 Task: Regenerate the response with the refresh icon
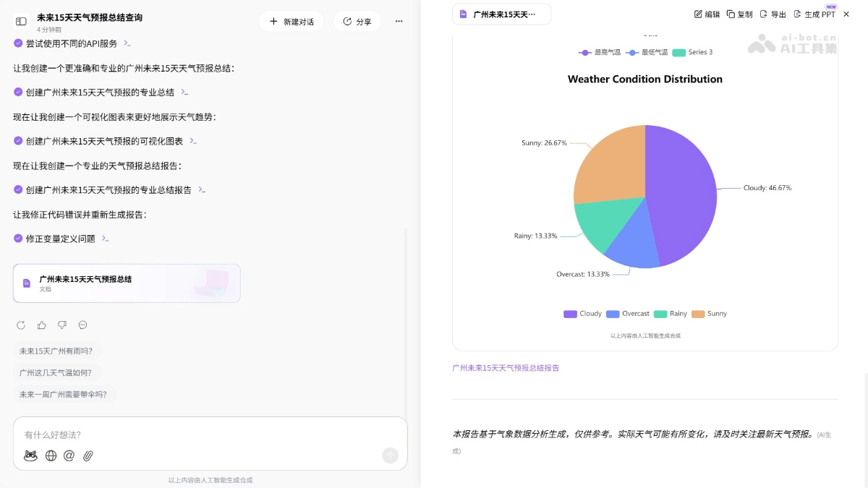point(20,325)
